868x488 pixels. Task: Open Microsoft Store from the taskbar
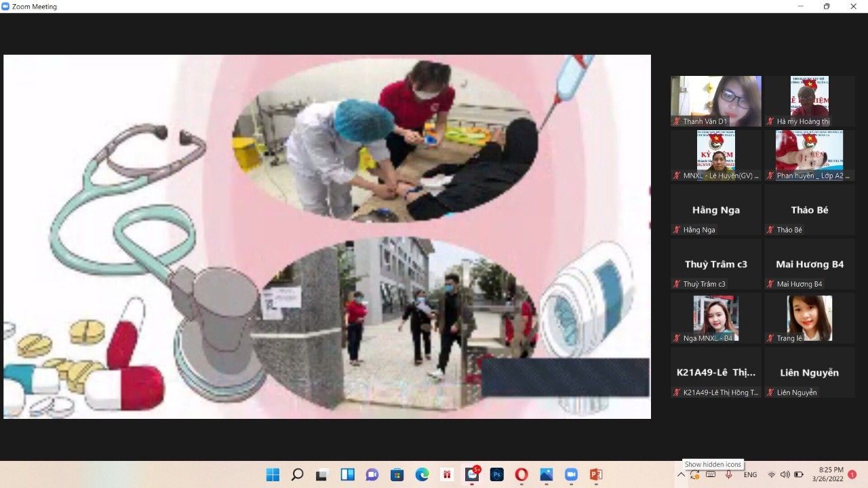pyautogui.click(x=397, y=474)
